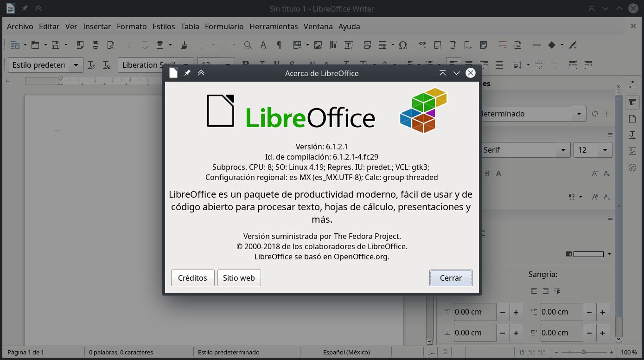Click the zoom slider in status bar
644x360 pixels.
(x=584, y=352)
